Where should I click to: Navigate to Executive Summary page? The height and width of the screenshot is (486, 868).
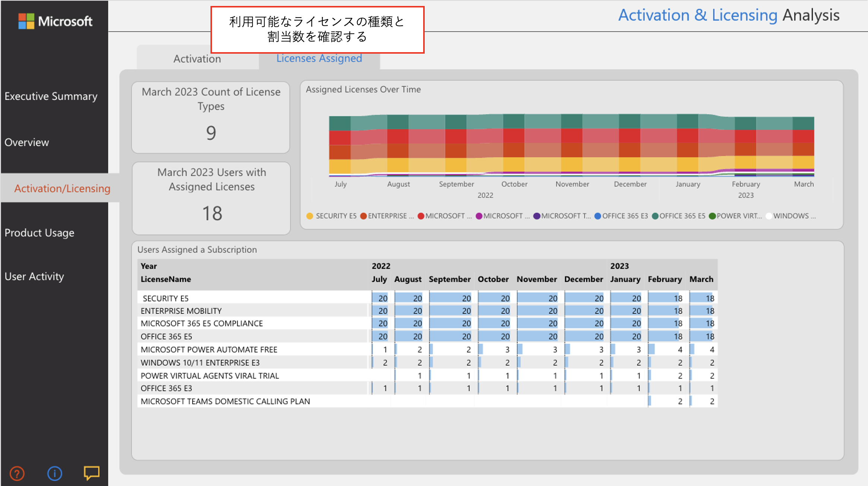pos(51,96)
